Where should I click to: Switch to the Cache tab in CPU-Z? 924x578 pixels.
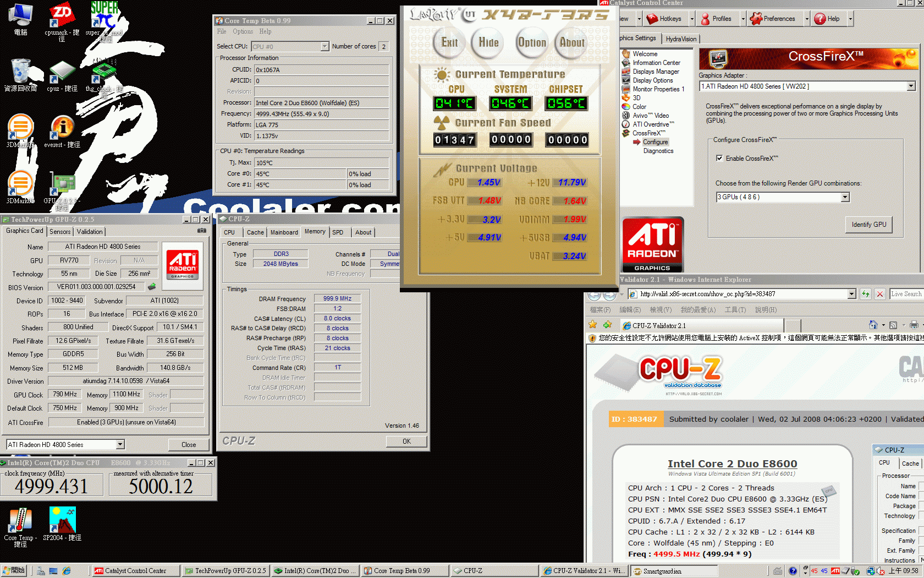coord(255,232)
